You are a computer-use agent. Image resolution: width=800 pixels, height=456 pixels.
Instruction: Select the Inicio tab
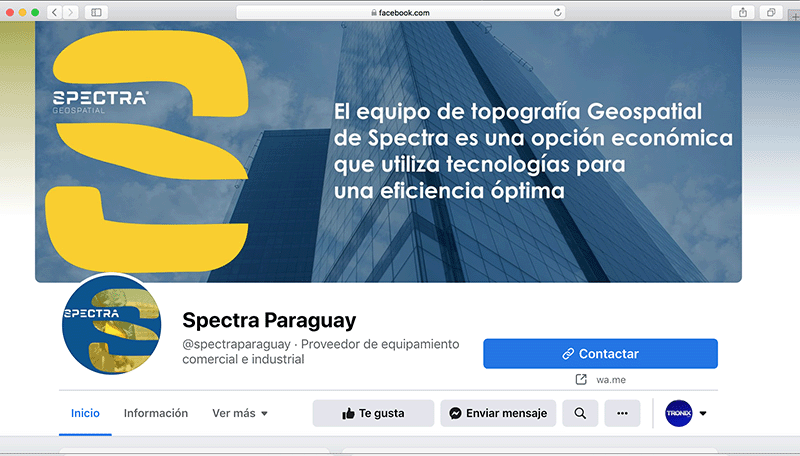[x=85, y=413]
